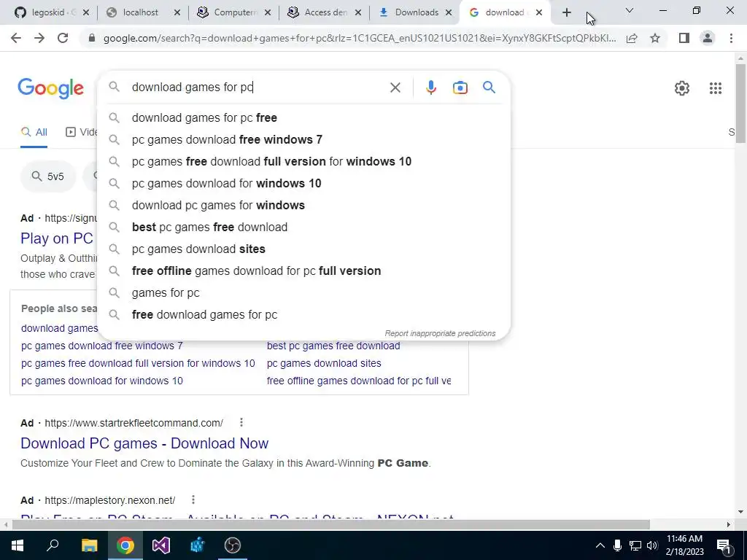Open related search 'pc games free download full version for windows 10'
Image resolution: width=747 pixels, height=560 pixels.
point(138,363)
